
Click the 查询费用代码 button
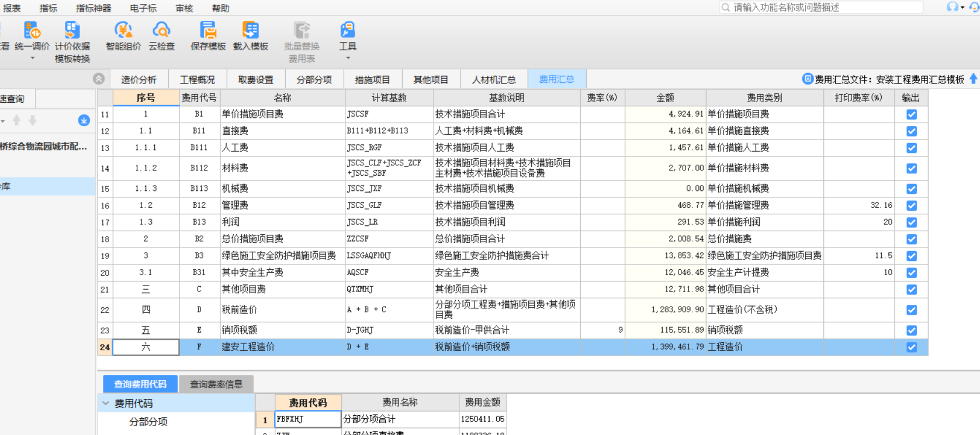140,384
